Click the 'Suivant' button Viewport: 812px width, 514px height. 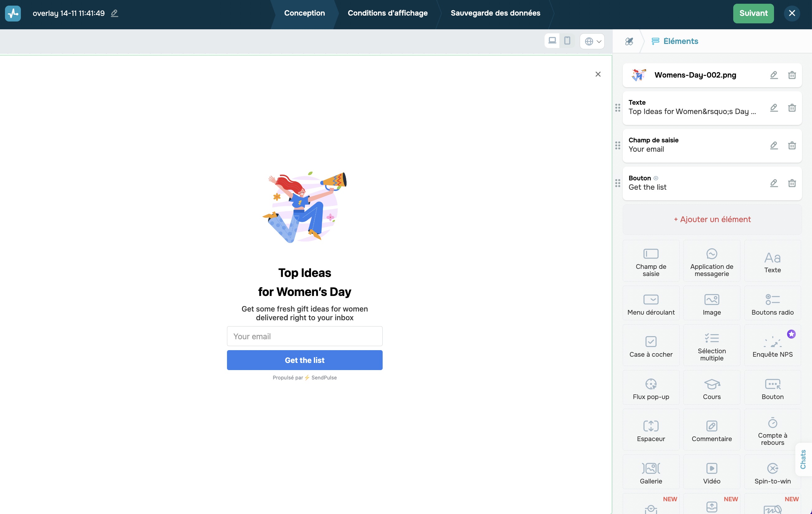(753, 13)
